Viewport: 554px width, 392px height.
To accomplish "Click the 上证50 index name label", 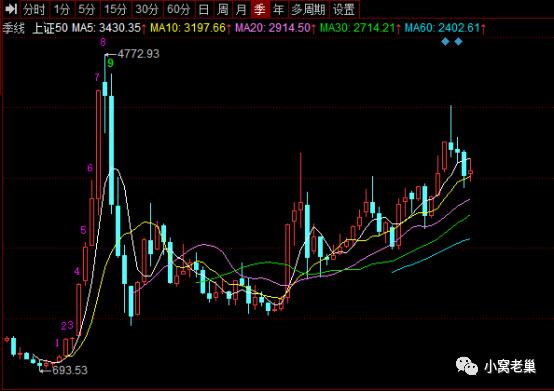I will coord(50,28).
